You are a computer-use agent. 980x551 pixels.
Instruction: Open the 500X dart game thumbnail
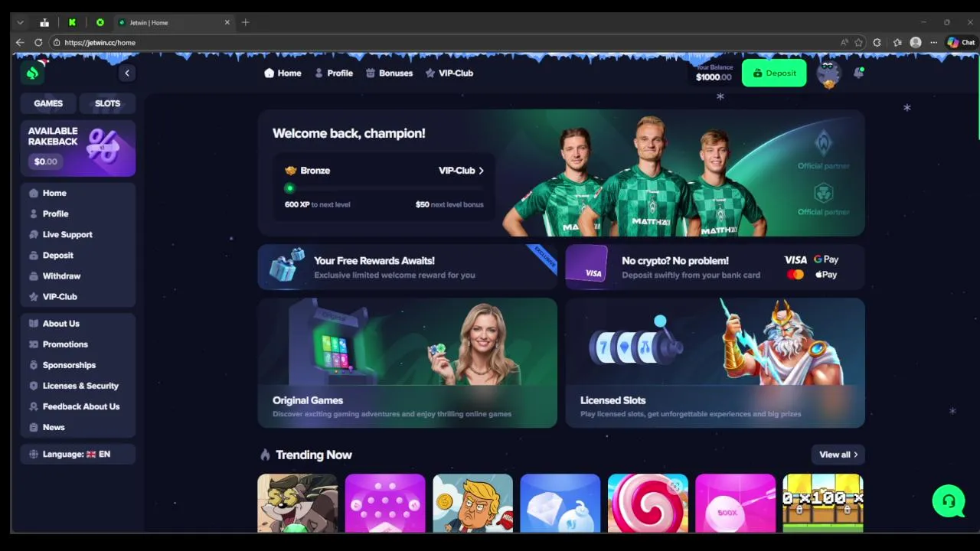(735, 503)
